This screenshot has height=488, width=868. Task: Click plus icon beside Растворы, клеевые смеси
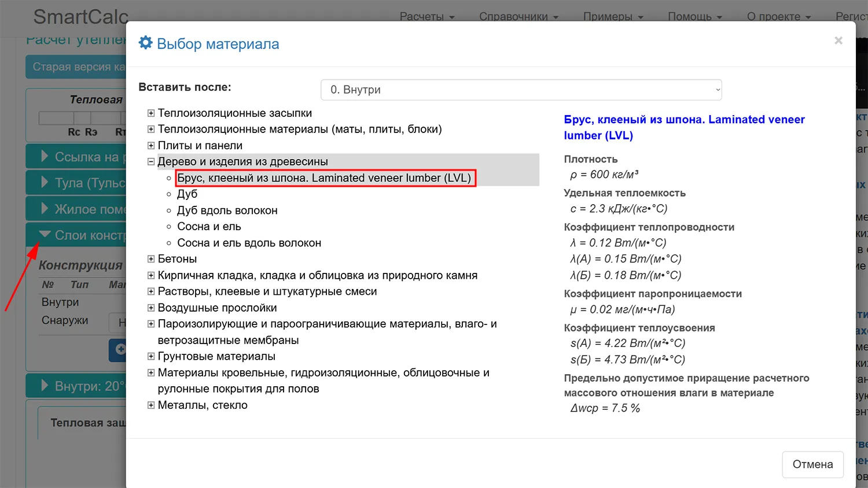[x=151, y=291]
